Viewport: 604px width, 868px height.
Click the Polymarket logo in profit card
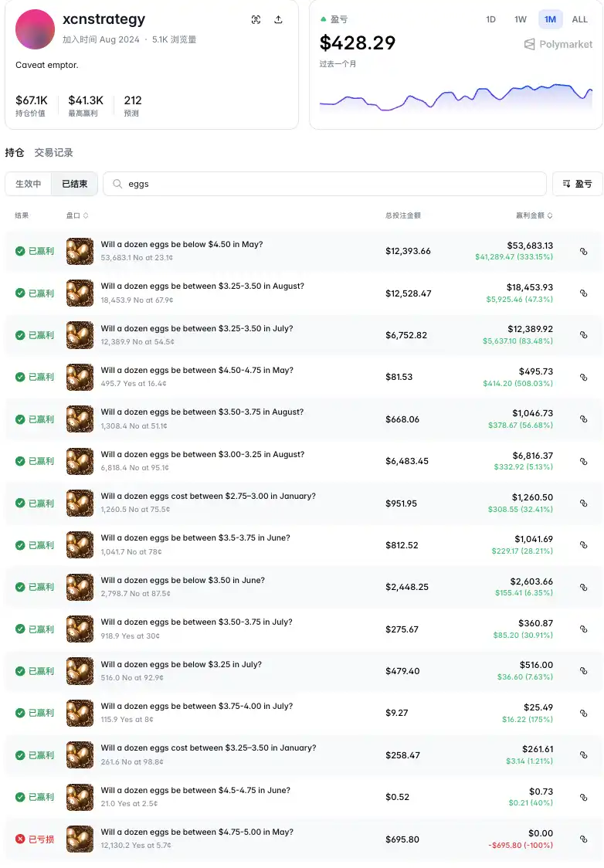point(558,45)
